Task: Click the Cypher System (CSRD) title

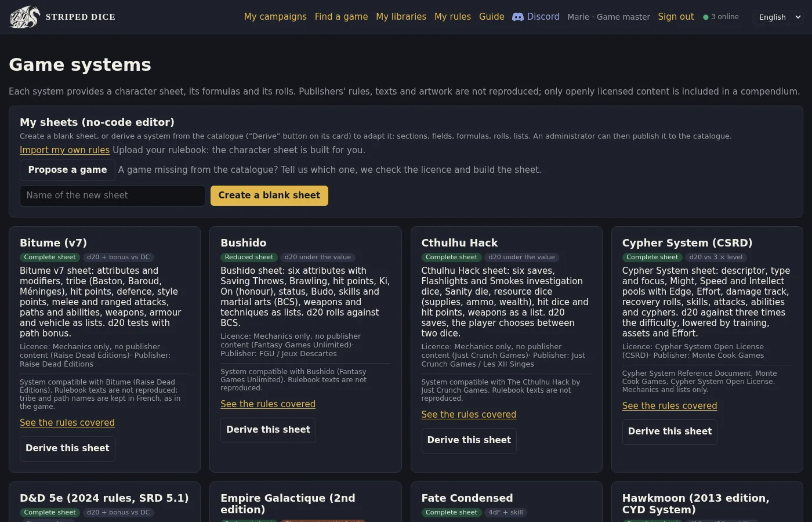Action: [687, 243]
